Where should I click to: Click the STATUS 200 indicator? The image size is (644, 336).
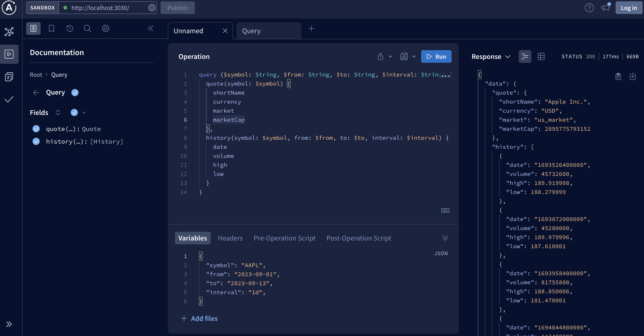(578, 56)
